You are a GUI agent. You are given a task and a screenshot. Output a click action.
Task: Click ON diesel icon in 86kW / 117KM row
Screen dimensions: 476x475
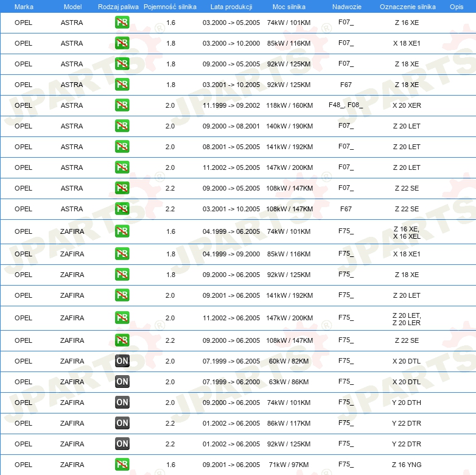[122, 423]
